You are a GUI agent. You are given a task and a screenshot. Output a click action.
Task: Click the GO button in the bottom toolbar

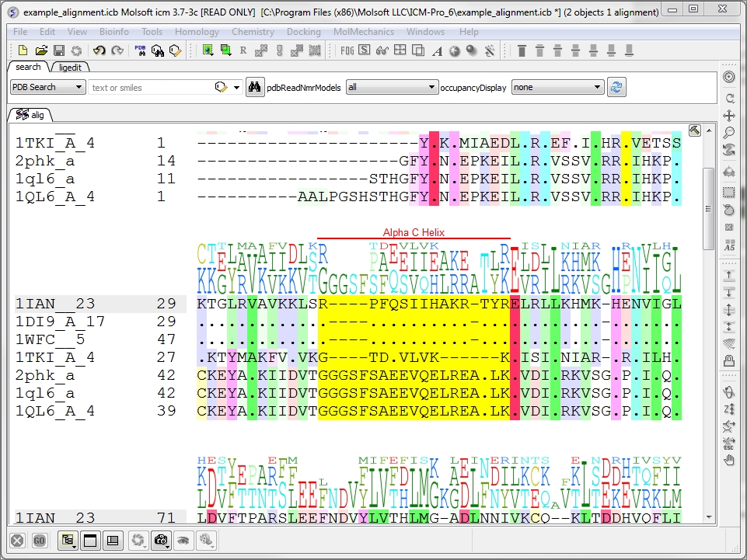[39, 541]
